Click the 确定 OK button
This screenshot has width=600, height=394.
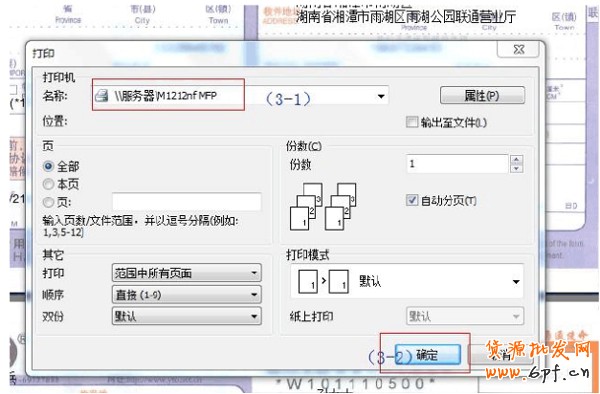pyautogui.click(x=427, y=355)
